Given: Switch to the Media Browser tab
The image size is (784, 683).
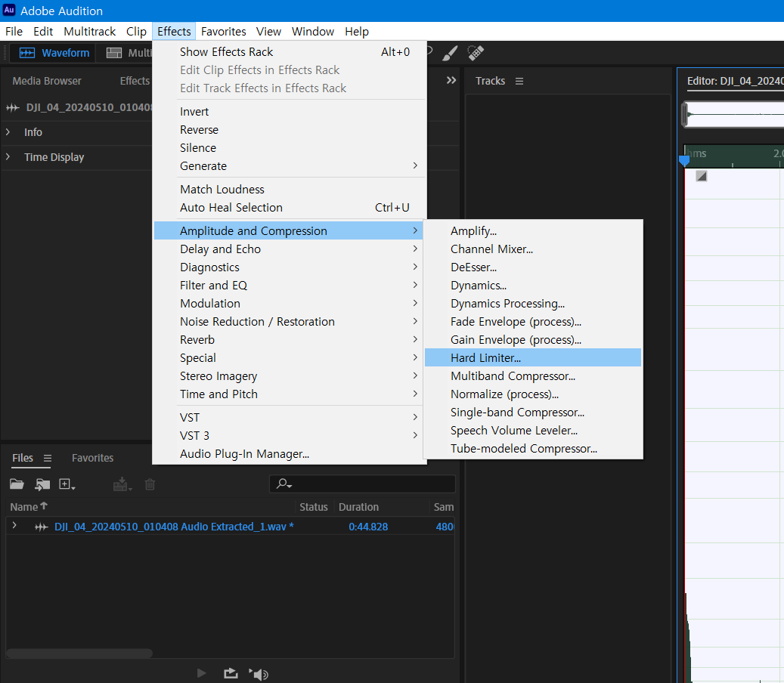Looking at the screenshot, I should coord(47,81).
